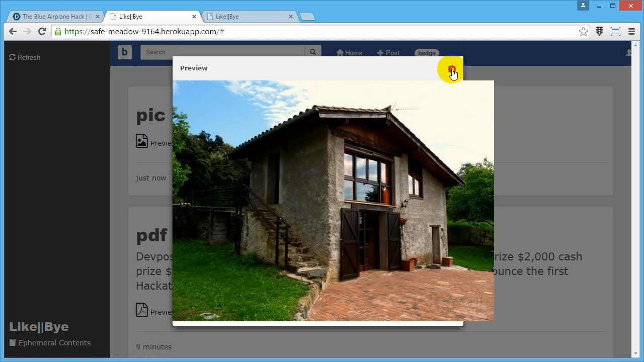Click the badge pill in navbar

pyautogui.click(x=427, y=53)
